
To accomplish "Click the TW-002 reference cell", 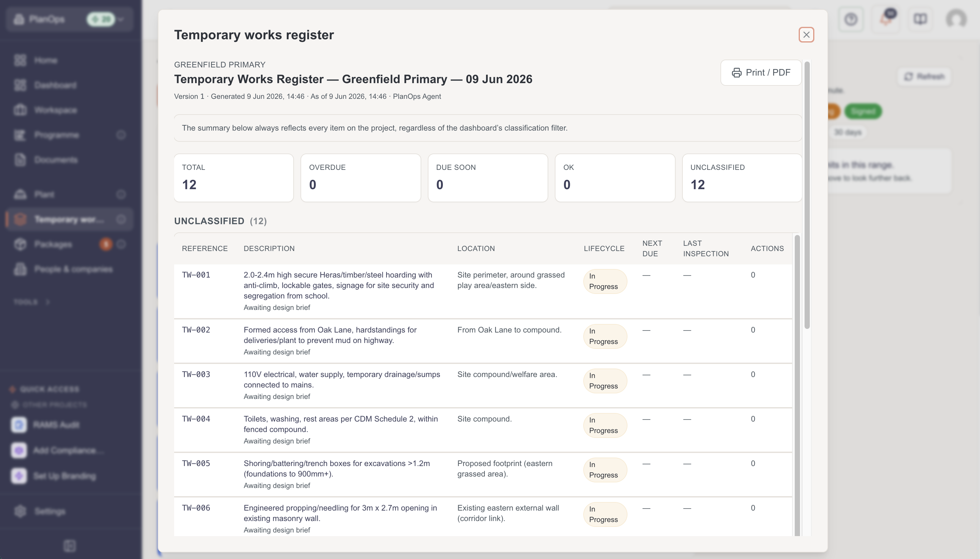I will (196, 330).
